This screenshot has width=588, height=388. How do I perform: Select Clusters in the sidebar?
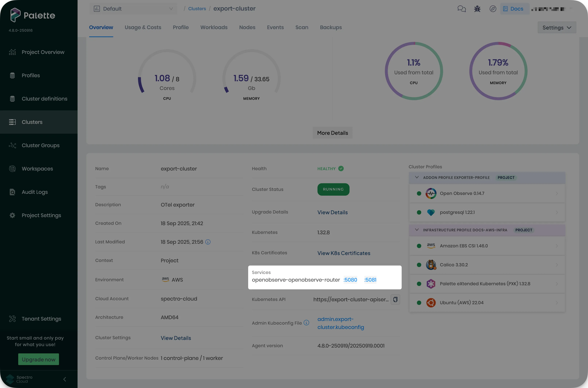tap(32, 122)
